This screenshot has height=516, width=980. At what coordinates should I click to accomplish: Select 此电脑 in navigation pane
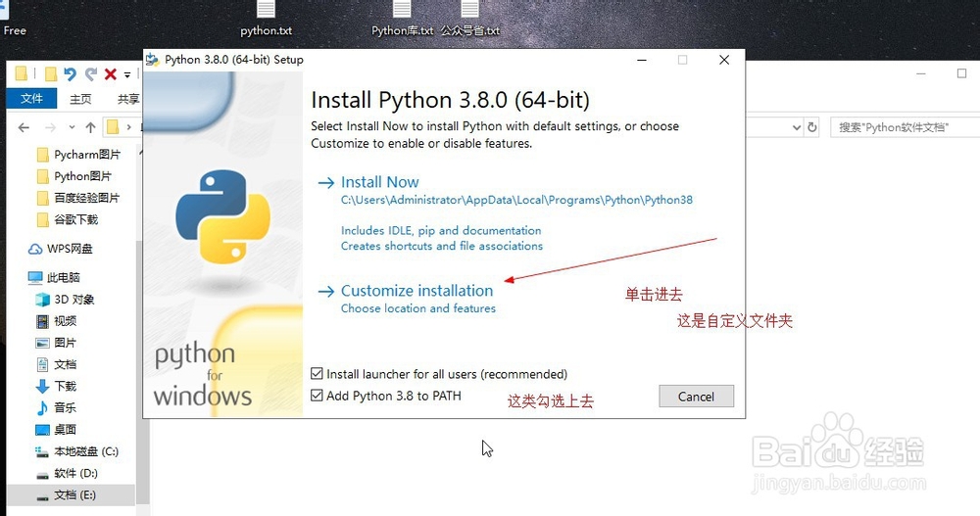tap(54, 277)
